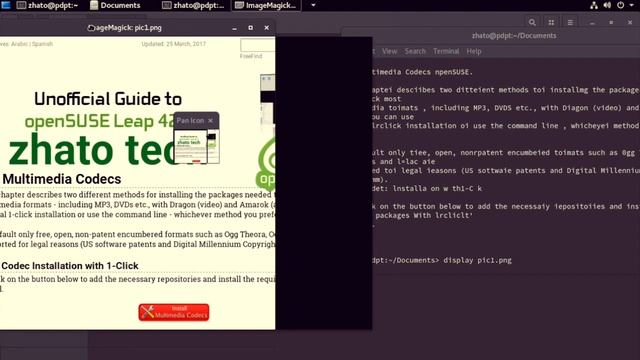Click the 'Updated: 25 March, 2017' text
The height and width of the screenshot is (360, 640).
pos(173,44)
